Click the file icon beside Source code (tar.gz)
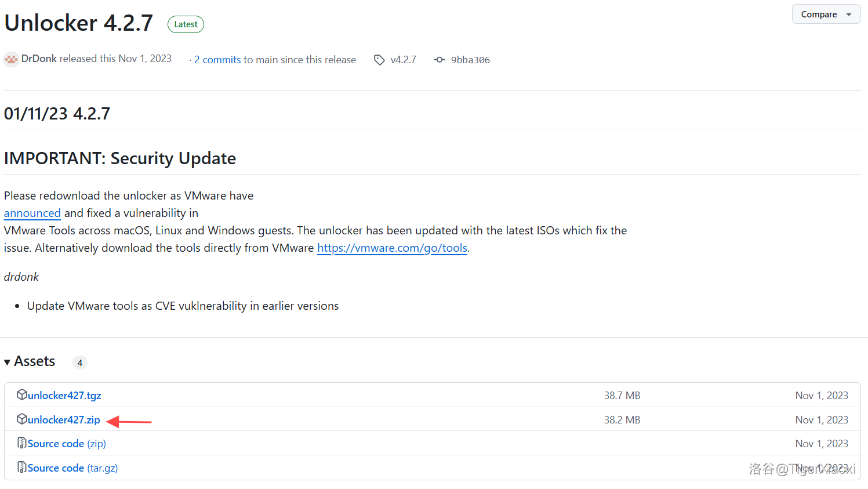This screenshot has width=868, height=489. [22, 468]
